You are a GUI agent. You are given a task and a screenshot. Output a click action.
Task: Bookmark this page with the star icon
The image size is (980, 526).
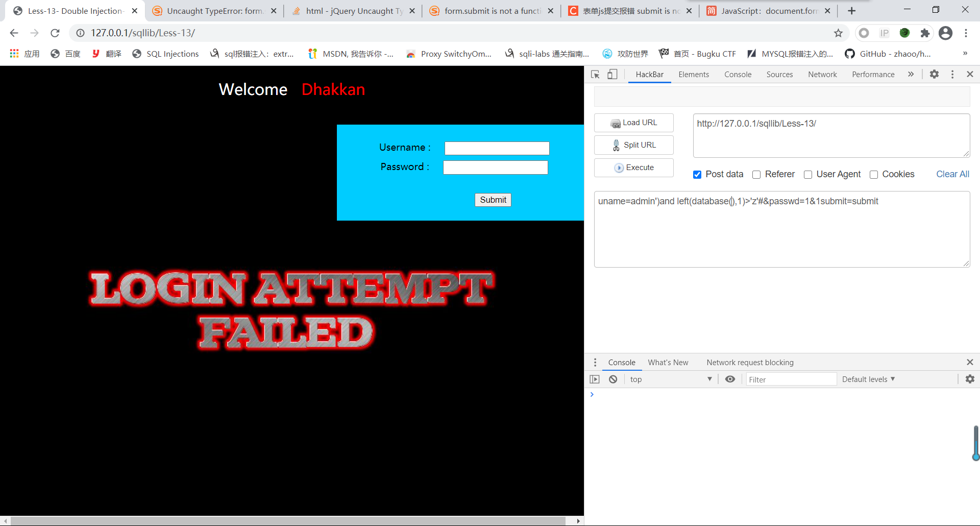838,33
